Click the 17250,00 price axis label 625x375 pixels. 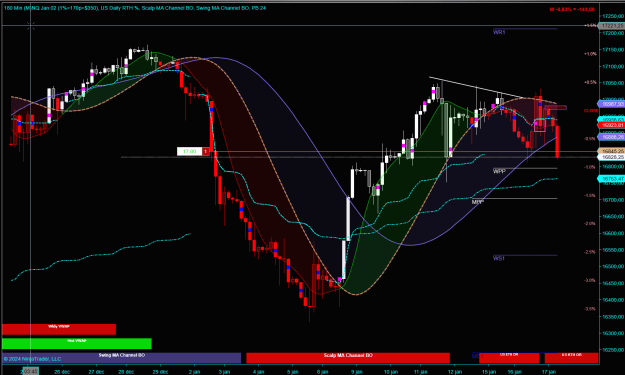click(x=613, y=16)
